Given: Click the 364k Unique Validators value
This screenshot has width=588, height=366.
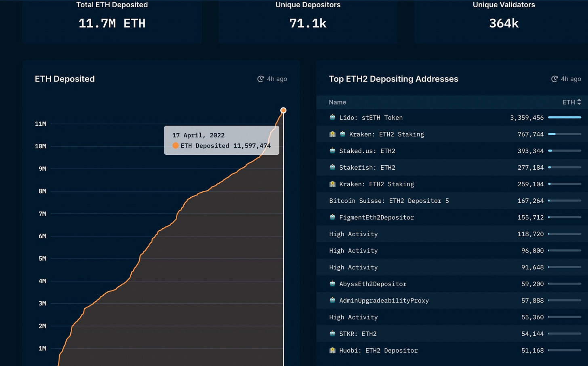Looking at the screenshot, I should [x=504, y=23].
